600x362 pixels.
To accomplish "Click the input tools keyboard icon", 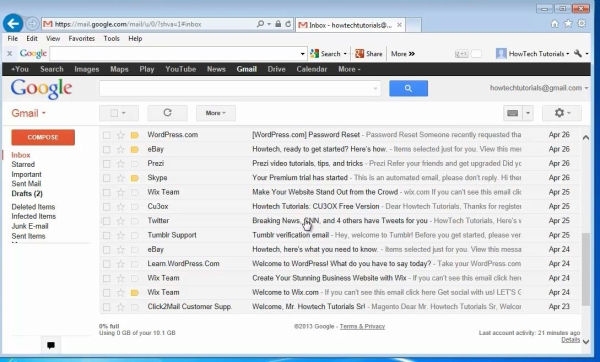I will tap(513, 113).
